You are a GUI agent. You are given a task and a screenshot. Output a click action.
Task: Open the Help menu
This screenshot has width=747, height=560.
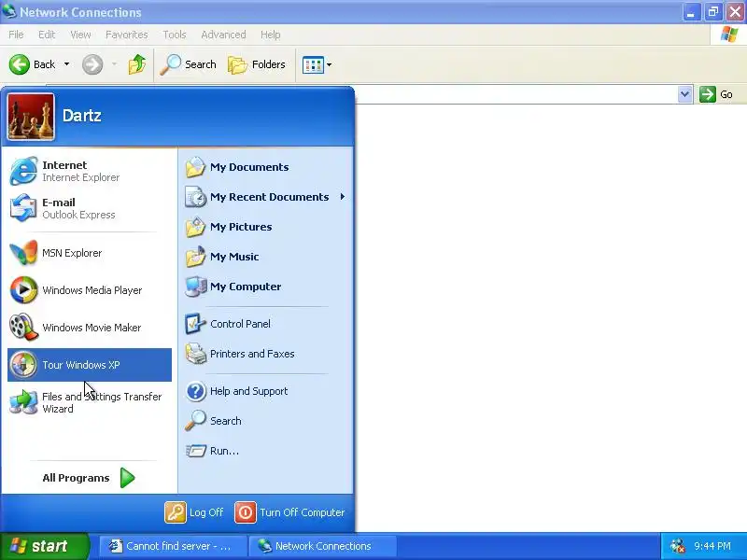(270, 35)
